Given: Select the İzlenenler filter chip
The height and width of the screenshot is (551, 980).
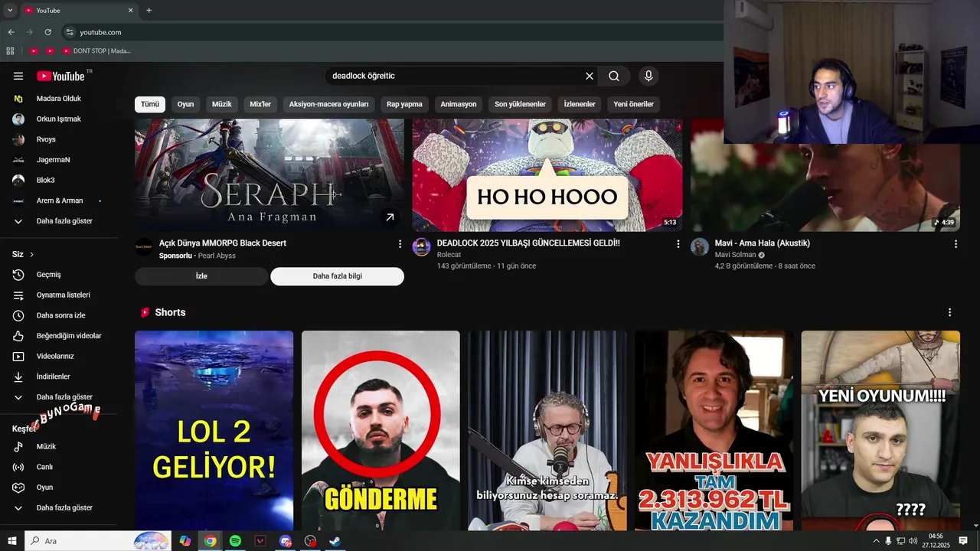Looking at the screenshot, I should click(580, 104).
